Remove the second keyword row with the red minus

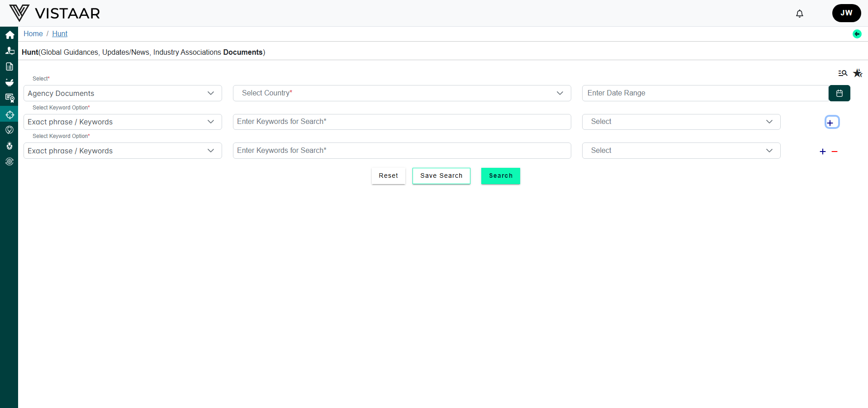point(835,152)
